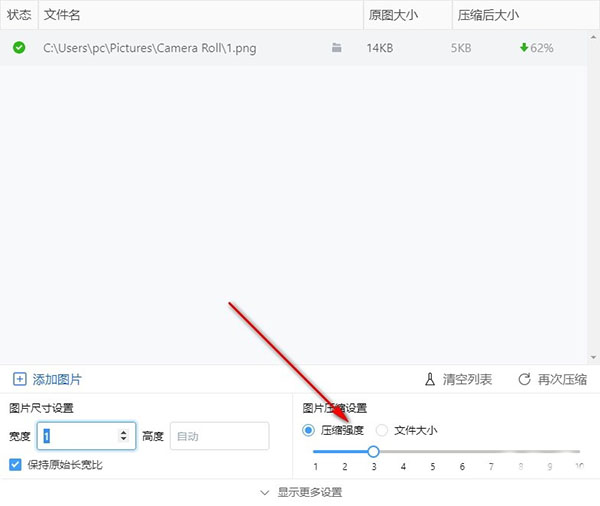Click the 高度 input field

click(x=219, y=436)
